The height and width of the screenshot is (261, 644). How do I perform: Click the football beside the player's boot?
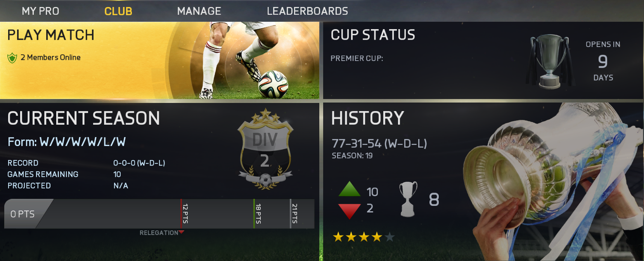(x=273, y=84)
